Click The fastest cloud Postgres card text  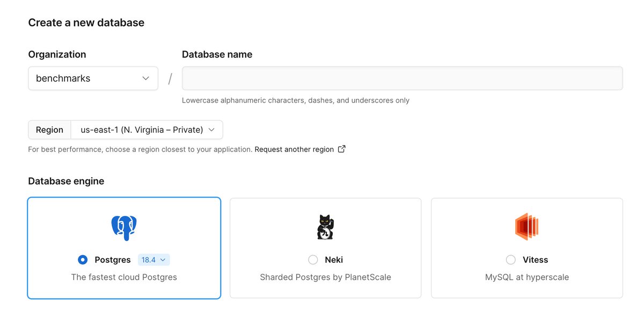pyautogui.click(x=124, y=278)
